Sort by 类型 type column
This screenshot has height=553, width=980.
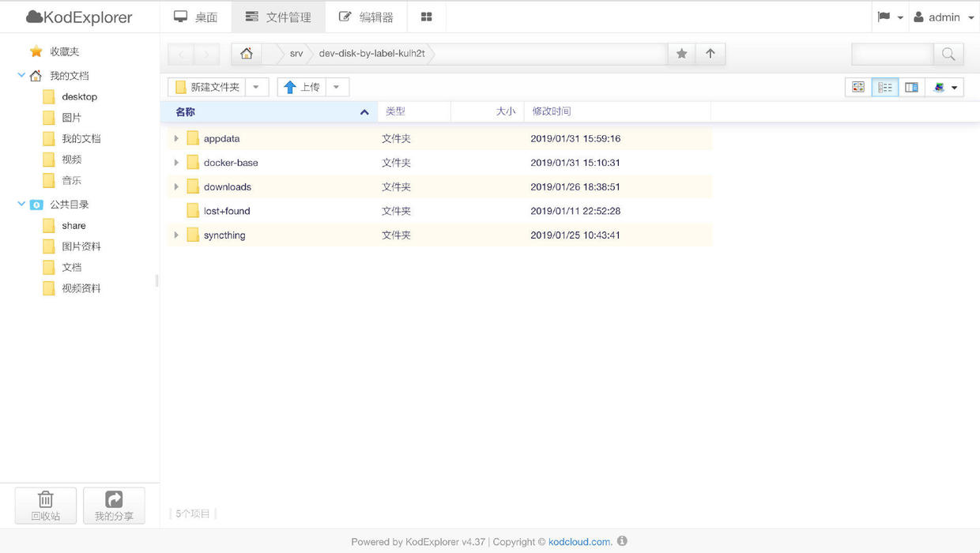tap(414, 111)
